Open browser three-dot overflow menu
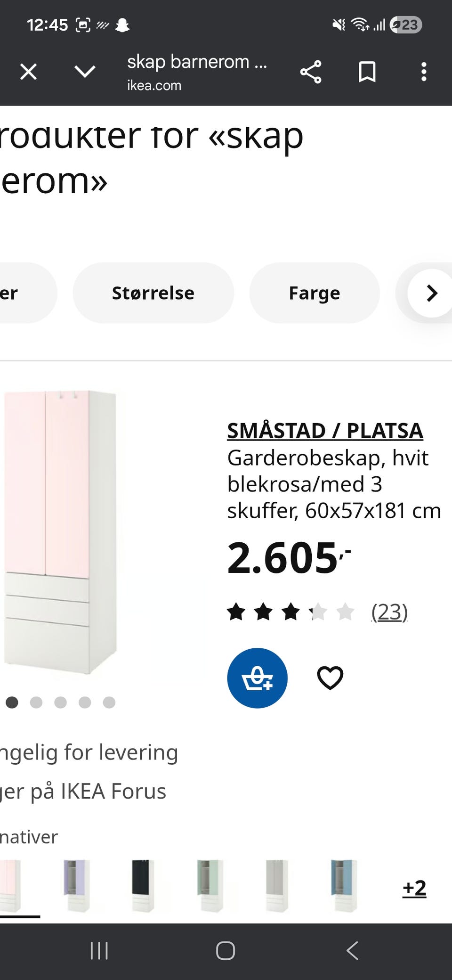The width and height of the screenshot is (452, 980). (x=424, y=72)
